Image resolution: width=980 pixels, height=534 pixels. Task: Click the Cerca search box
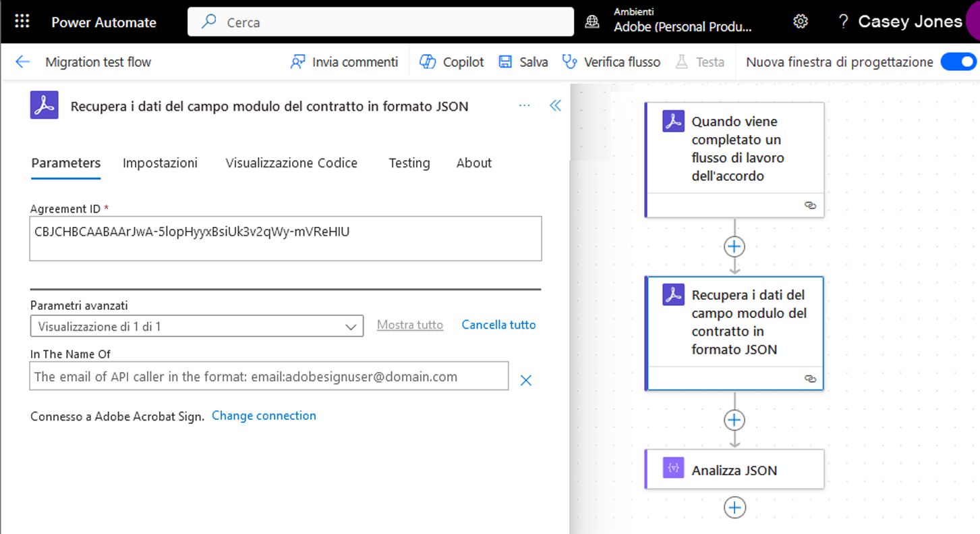[x=381, y=22]
